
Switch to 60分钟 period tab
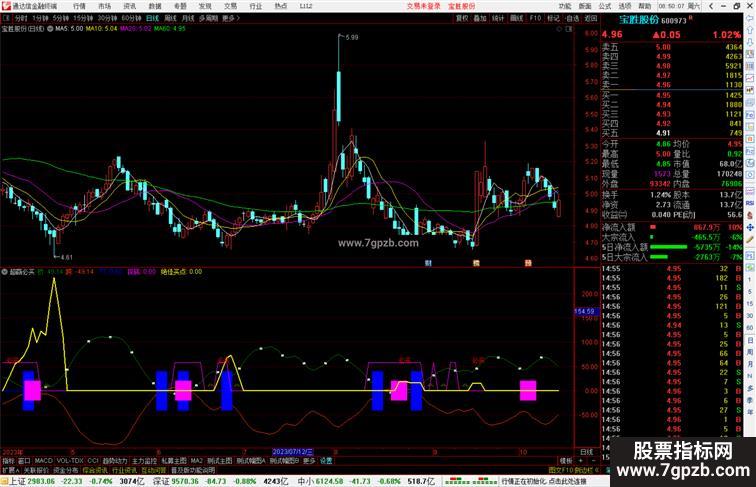coord(131,18)
